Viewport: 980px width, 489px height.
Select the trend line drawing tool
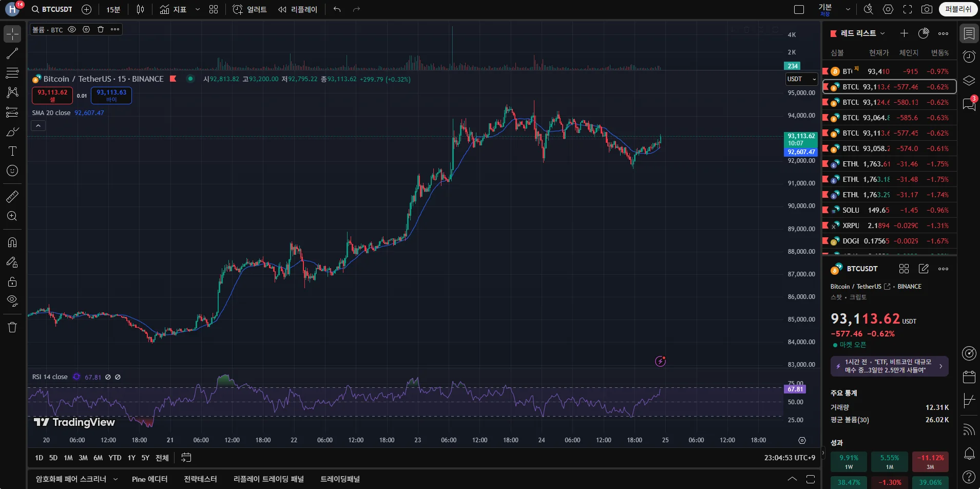[12, 53]
